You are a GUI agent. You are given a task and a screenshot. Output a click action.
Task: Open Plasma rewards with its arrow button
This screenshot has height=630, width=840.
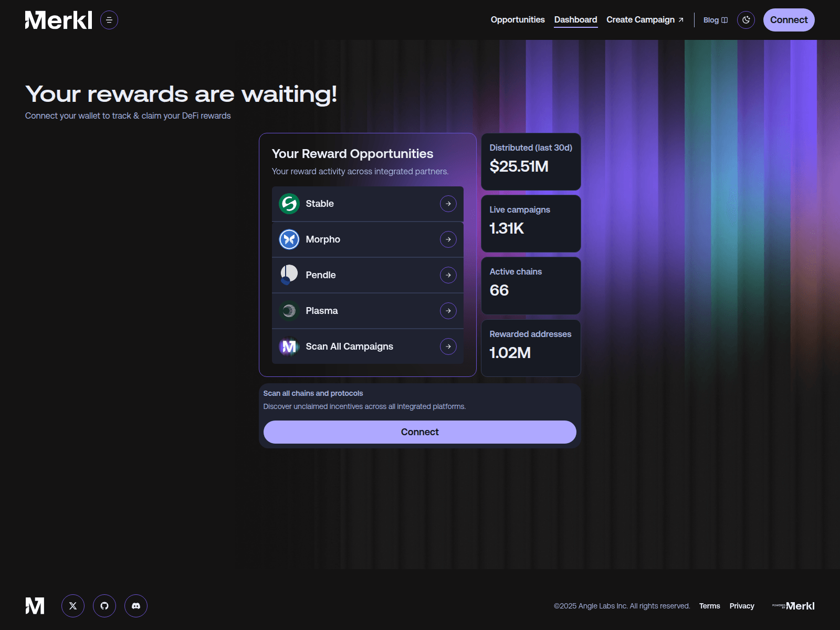tap(448, 310)
